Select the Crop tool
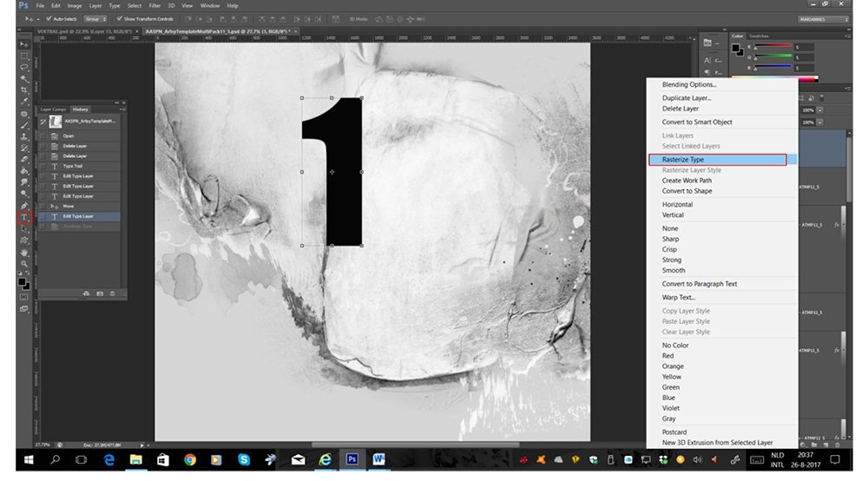Screen dimensions: 868x481 [x=24, y=89]
